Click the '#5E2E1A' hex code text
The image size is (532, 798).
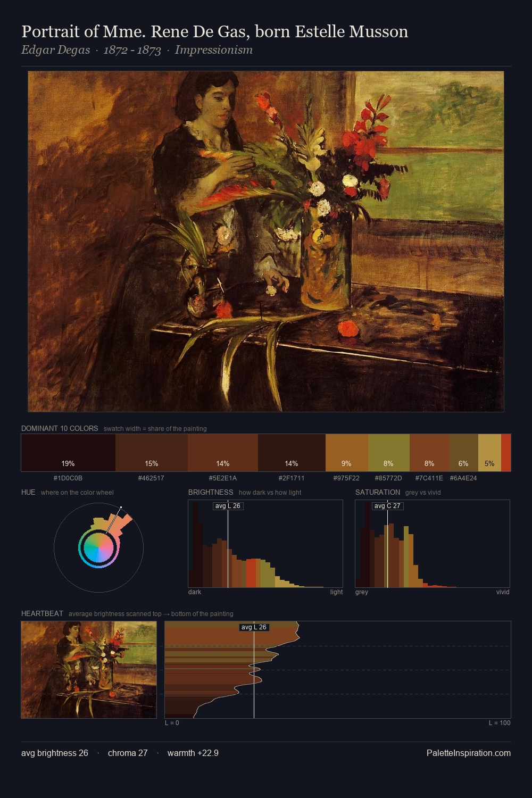tap(223, 478)
